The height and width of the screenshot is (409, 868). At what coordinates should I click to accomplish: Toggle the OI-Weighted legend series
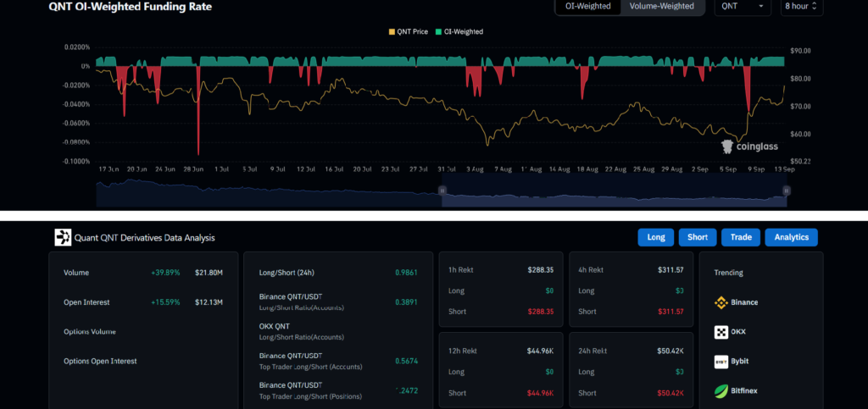coord(459,32)
